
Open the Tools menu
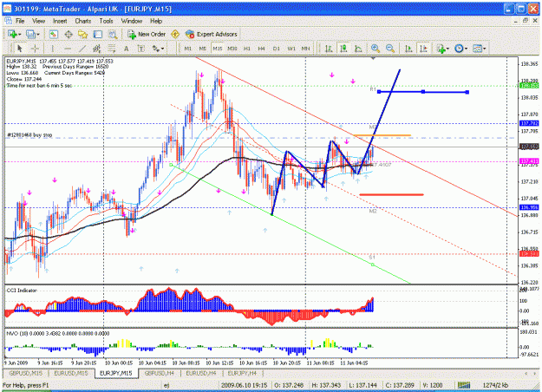pos(106,21)
